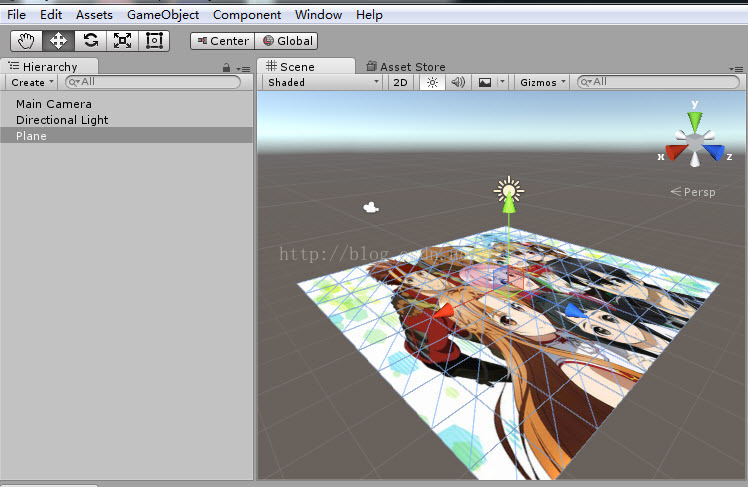Screen dimensions: 748x487
Task: Toggle the Hierarchy panel lock icon
Action: tap(227, 68)
